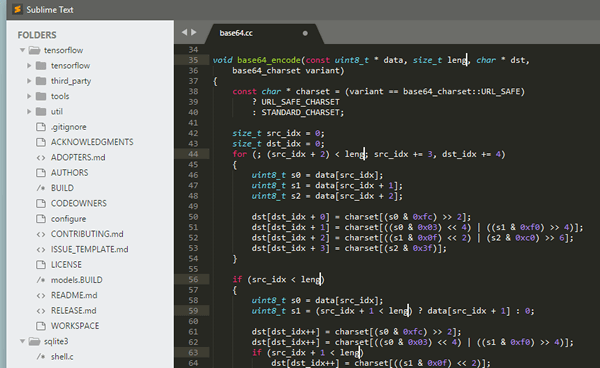Go to next tab with right arrow
Image resolution: width=600 pixels, height=368 pixels.
point(194,33)
